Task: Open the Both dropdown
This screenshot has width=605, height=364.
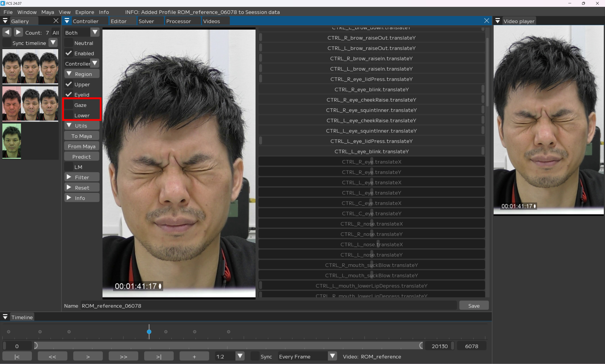Action: tap(82, 33)
